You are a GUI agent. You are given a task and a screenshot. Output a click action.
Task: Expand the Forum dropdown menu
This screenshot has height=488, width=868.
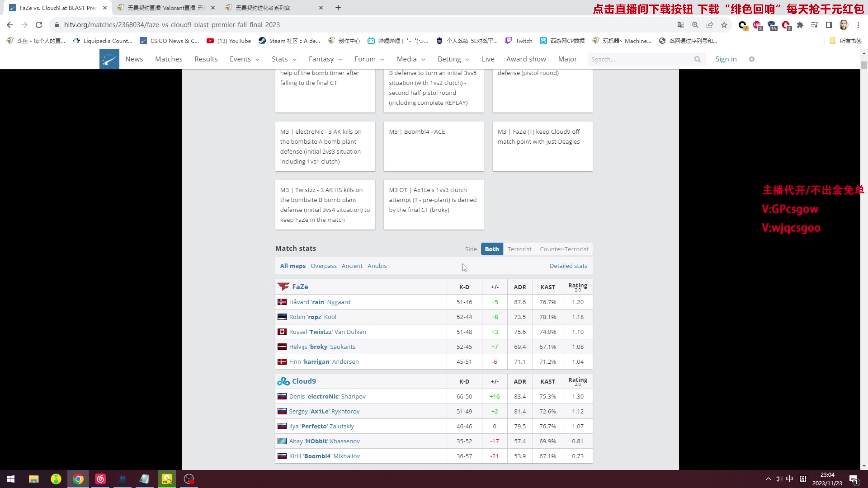pyautogui.click(x=369, y=59)
